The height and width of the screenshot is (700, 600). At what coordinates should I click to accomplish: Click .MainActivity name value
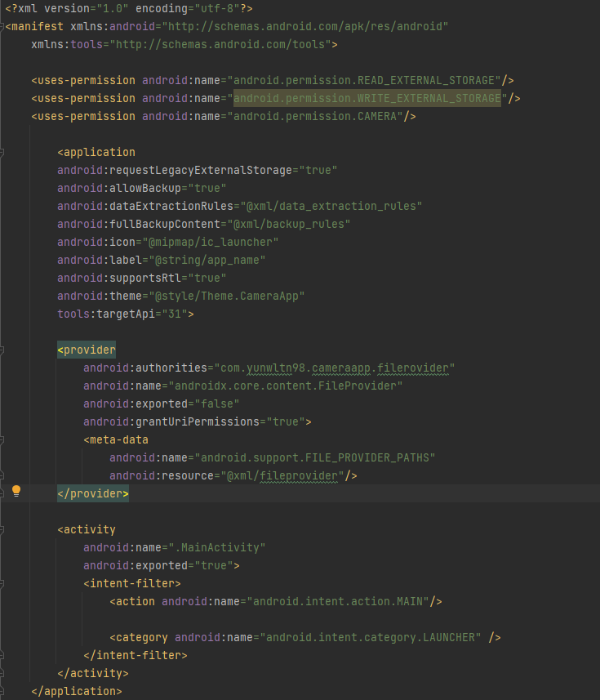[x=217, y=547]
